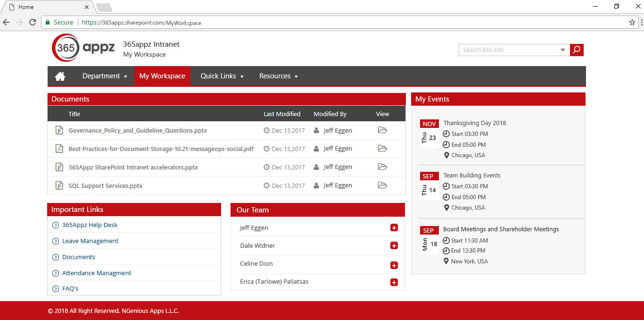Click the circle arrow icon beside Leave Management
644x320 pixels.
point(56,241)
